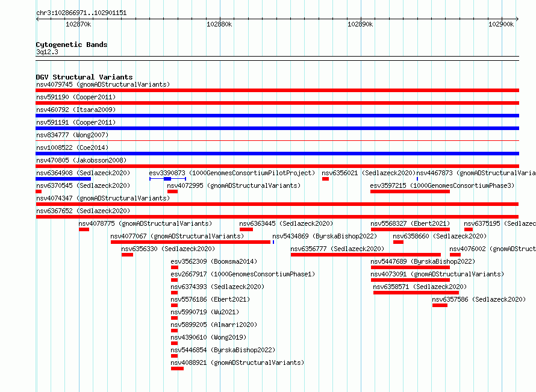536x392 pixels.
Task: Open nsv5447689 (ByrskaBishop2022) label
Action: [423, 261]
